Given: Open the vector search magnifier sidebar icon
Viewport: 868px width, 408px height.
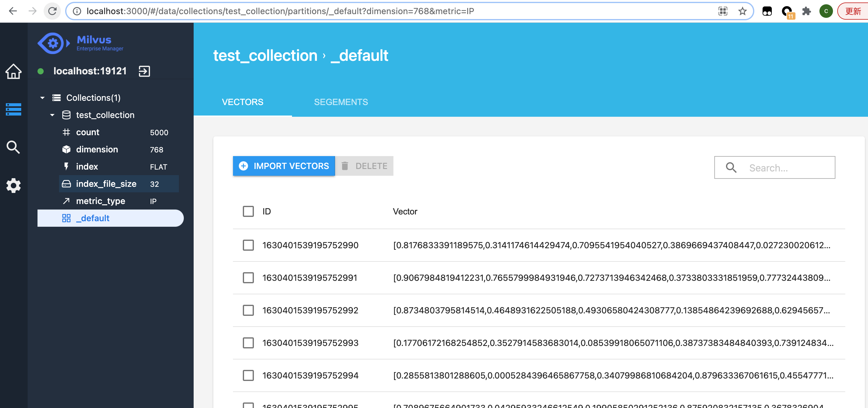Looking at the screenshot, I should pos(13,147).
